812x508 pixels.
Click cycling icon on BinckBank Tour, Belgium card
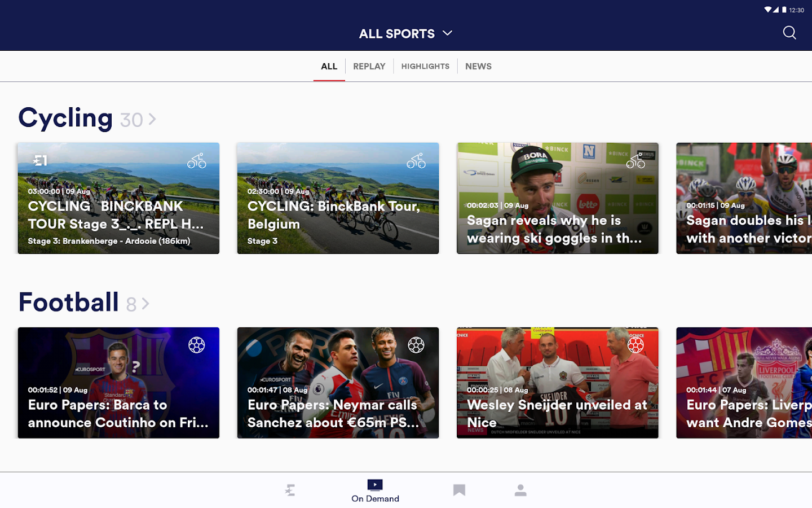[416, 161]
